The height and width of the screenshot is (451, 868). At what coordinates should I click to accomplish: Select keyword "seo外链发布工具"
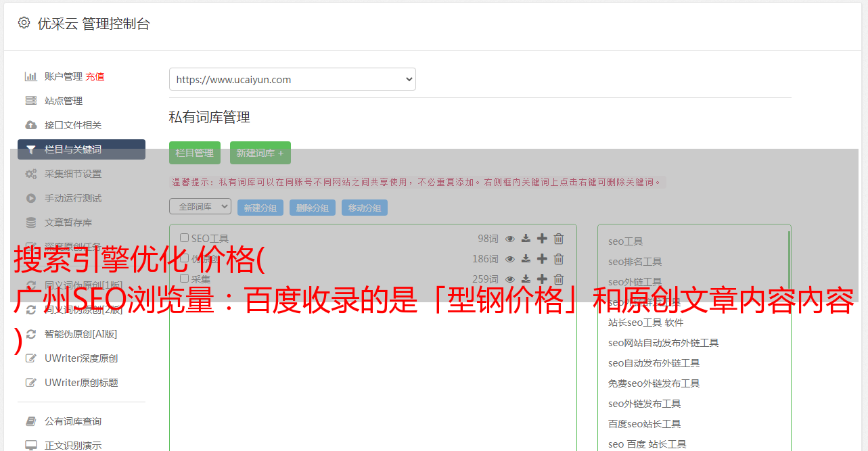644,404
